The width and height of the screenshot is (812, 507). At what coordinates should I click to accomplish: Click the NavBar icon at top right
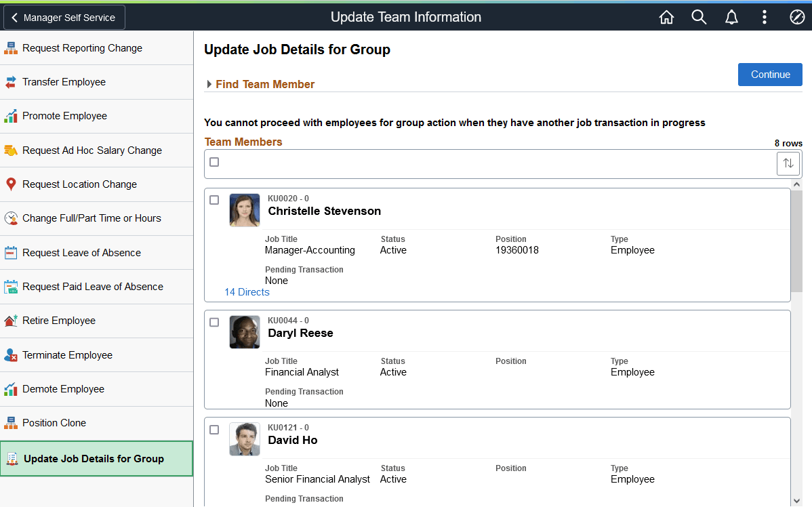pyautogui.click(x=796, y=17)
